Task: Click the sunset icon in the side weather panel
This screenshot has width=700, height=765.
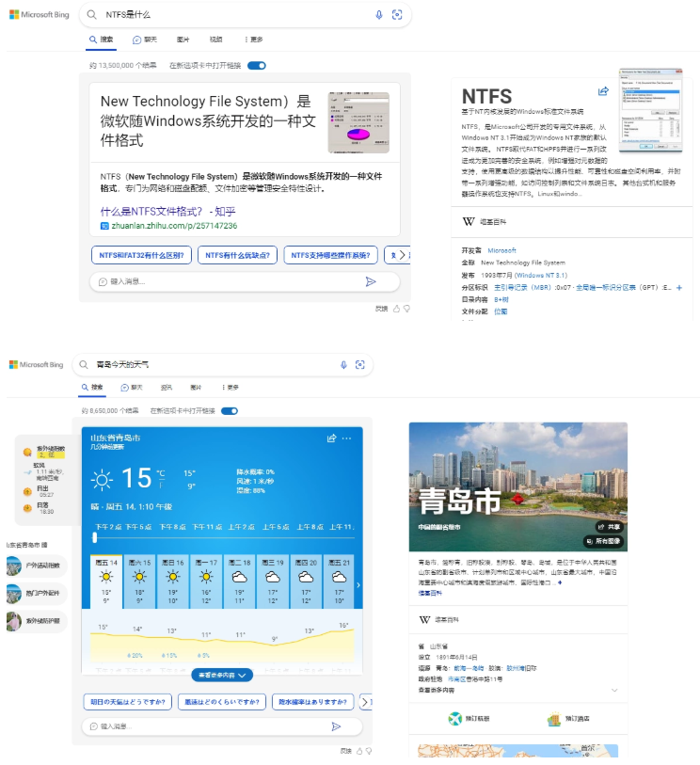Action: pyautogui.click(x=27, y=508)
